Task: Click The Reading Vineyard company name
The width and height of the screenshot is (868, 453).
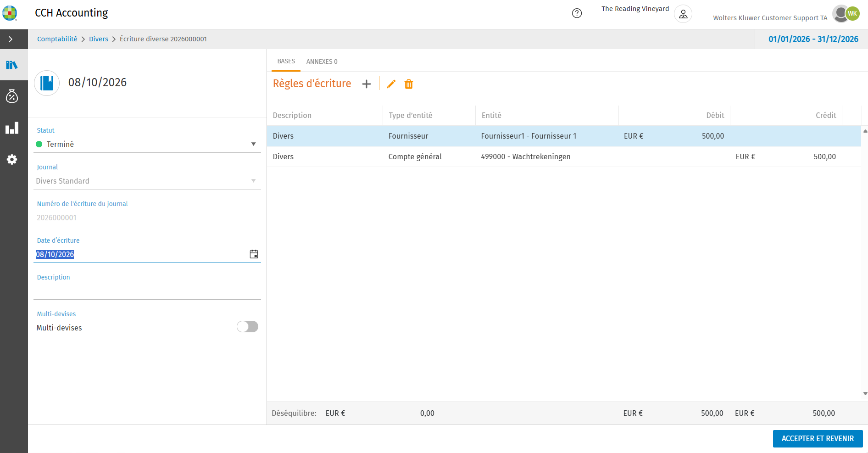Action: (635, 9)
